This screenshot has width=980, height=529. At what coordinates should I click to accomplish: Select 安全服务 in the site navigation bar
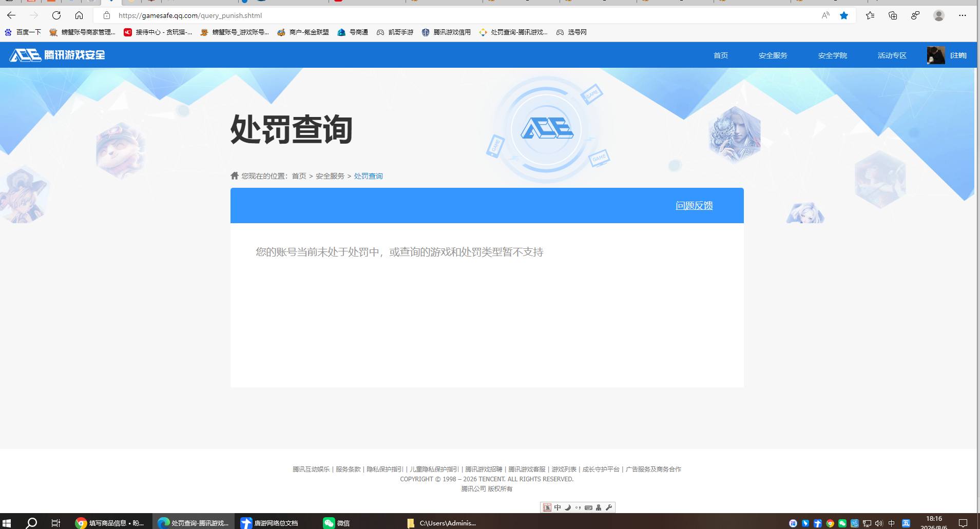point(773,55)
